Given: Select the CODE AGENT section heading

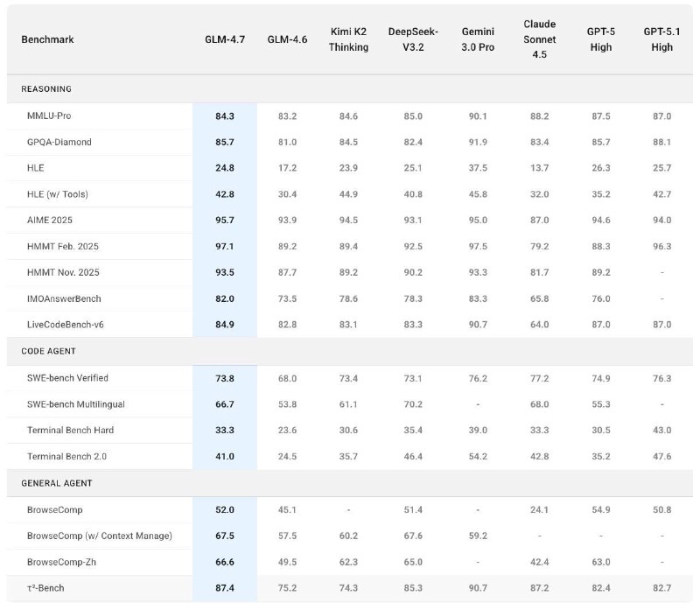Looking at the screenshot, I should point(49,351).
